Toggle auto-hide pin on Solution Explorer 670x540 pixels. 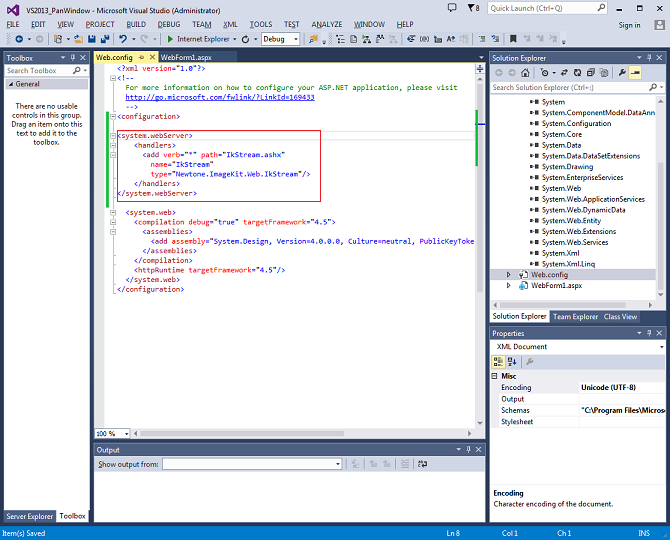649,58
